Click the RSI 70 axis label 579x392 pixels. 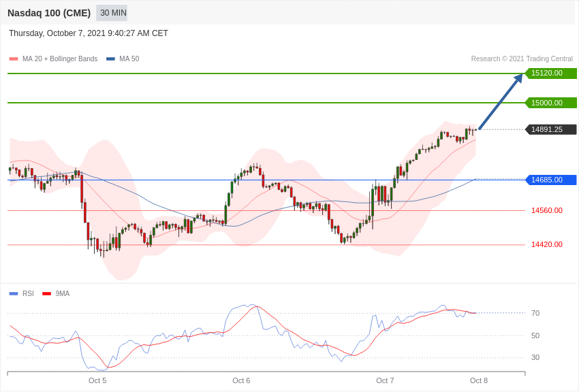535,314
